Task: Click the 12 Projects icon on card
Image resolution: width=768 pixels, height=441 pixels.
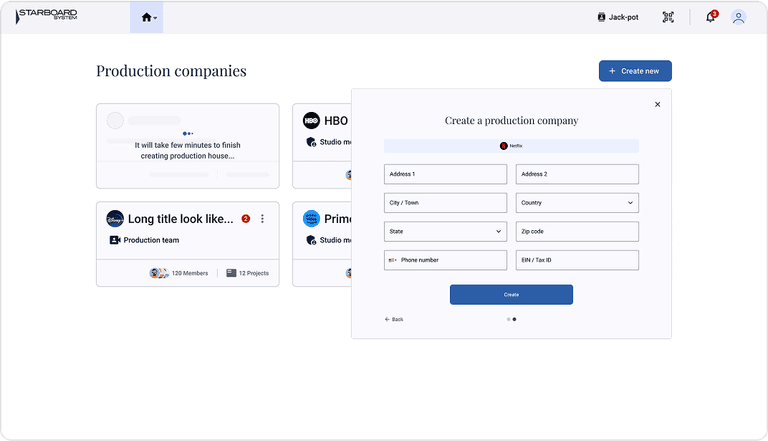Action: (x=231, y=273)
